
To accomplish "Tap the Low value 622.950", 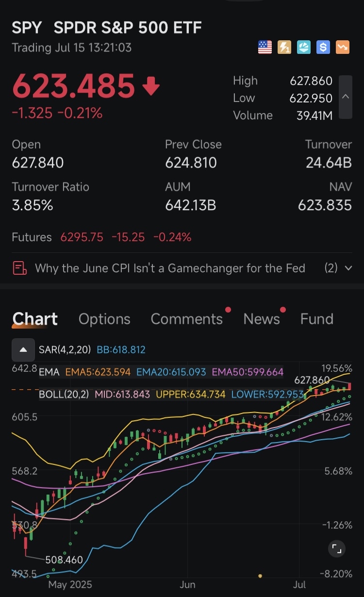I will (311, 98).
